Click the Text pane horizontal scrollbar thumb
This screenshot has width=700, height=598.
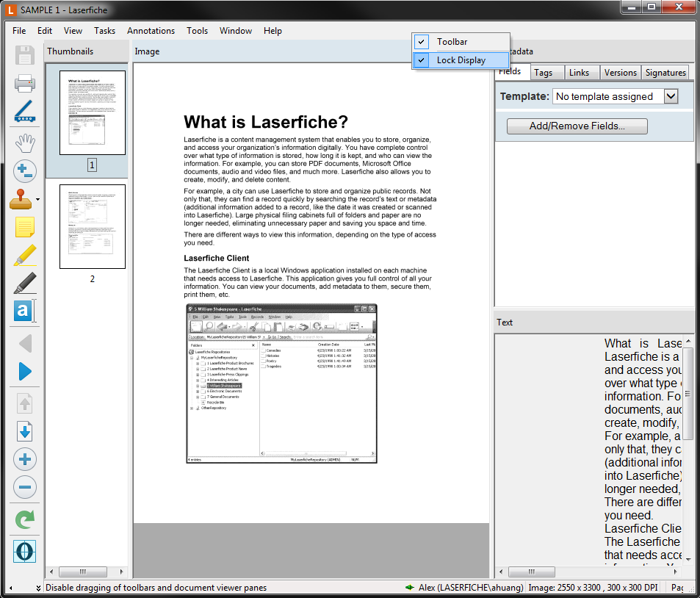pyautogui.click(x=532, y=572)
